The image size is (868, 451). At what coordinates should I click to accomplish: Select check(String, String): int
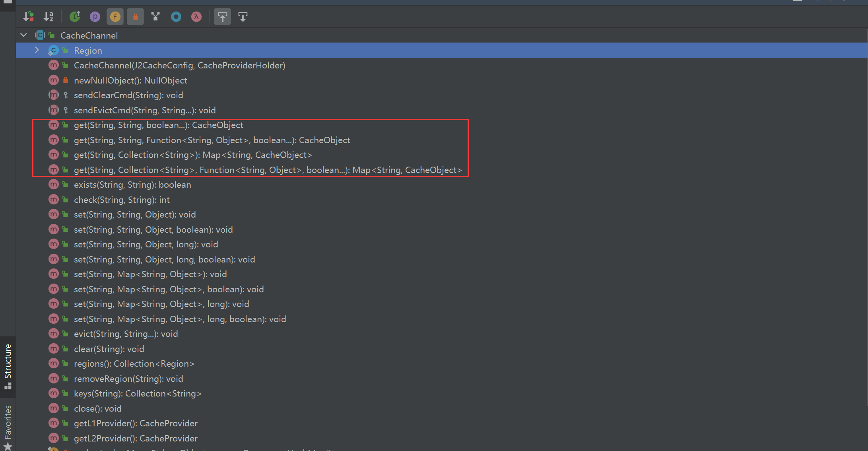point(122,200)
